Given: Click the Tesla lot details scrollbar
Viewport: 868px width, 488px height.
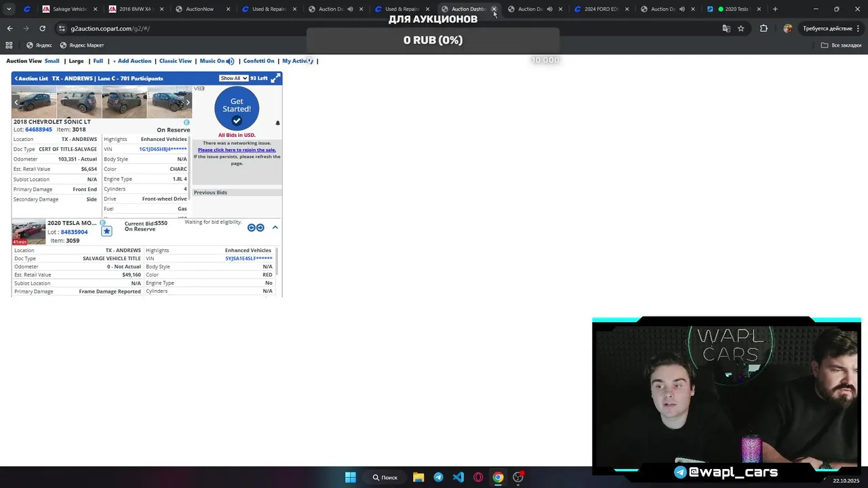Looking at the screenshot, I should click(x=277, y=261).
